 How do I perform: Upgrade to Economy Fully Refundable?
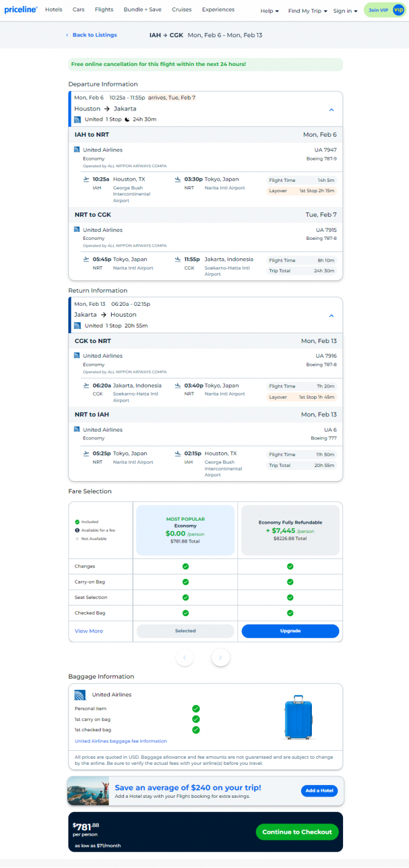click(x=290, y=631)
